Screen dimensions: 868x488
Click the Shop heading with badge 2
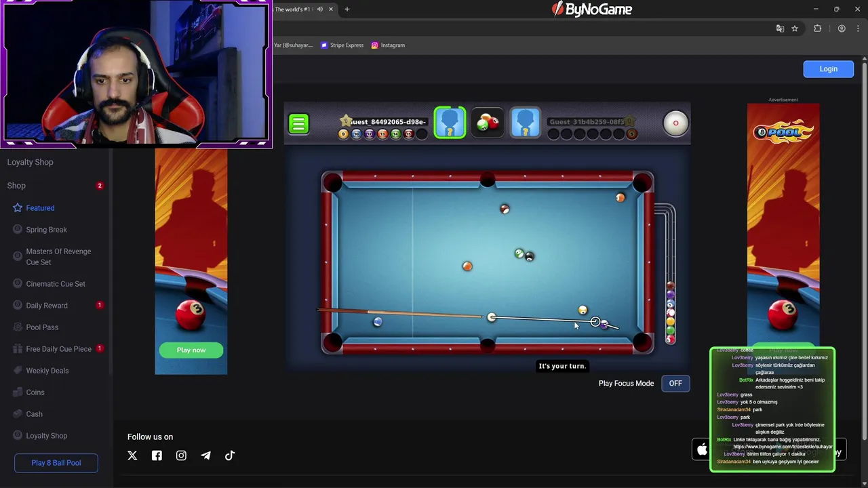(16, 186)
